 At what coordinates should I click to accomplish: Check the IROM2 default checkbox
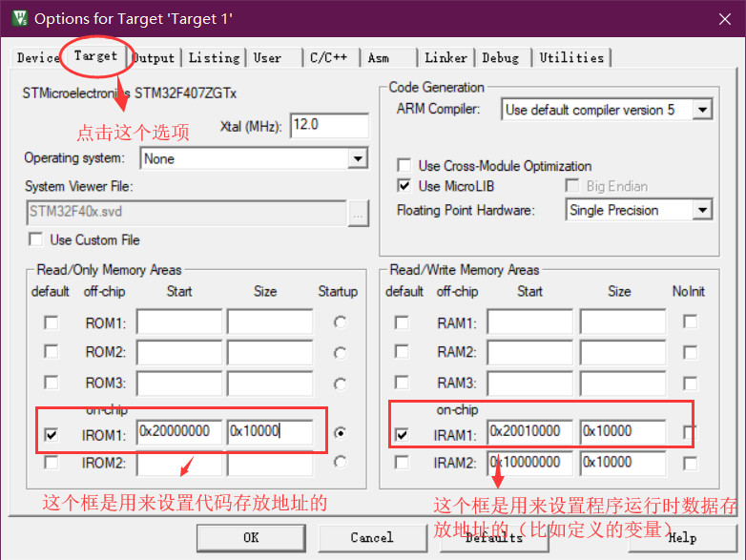tap(51, 462)
